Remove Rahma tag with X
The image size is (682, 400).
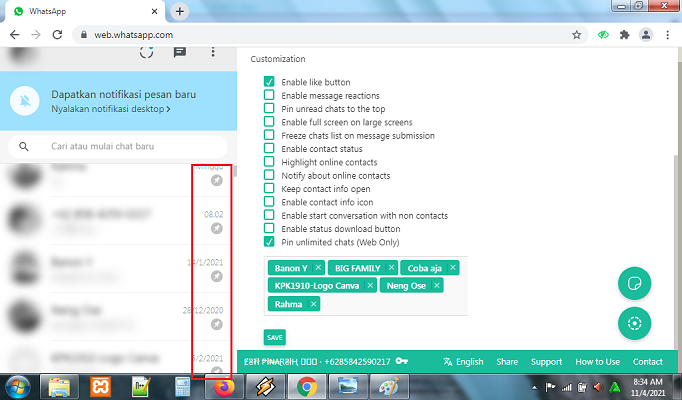point(314,304)
